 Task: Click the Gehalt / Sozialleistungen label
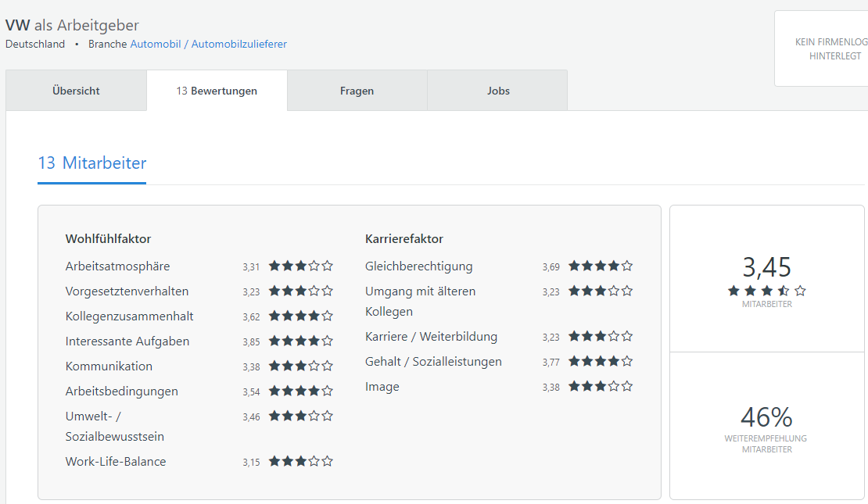pyautogui.click(x=433, y=362)
